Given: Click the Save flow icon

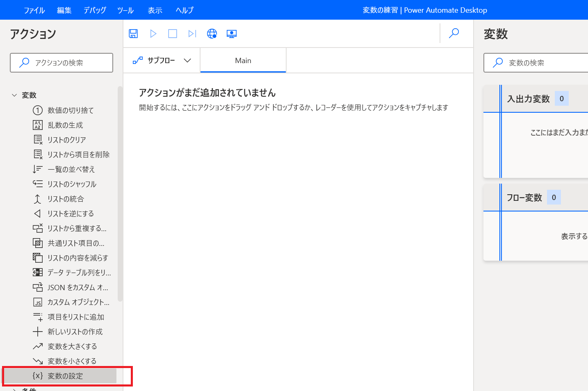Looking at the screenshot, I should (x=133, y=34).
